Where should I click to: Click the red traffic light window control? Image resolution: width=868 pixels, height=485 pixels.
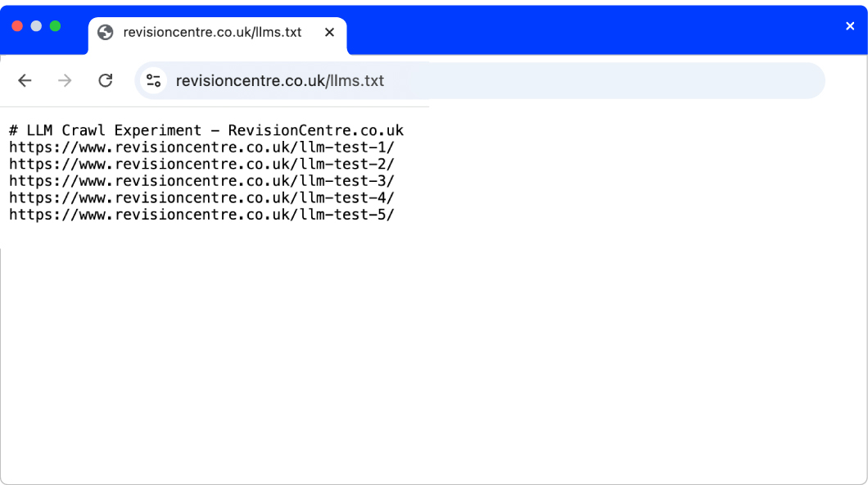[x=16, y=26]
